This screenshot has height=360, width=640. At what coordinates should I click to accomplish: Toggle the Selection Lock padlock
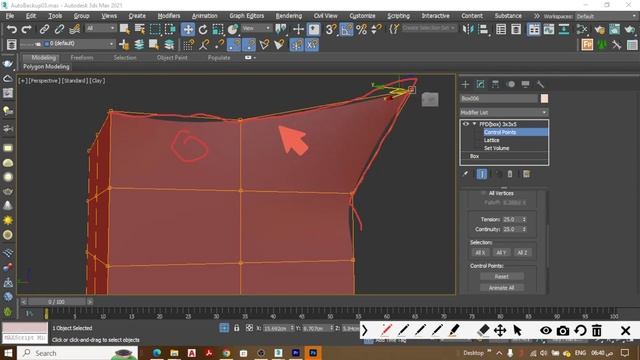[236, 328]
